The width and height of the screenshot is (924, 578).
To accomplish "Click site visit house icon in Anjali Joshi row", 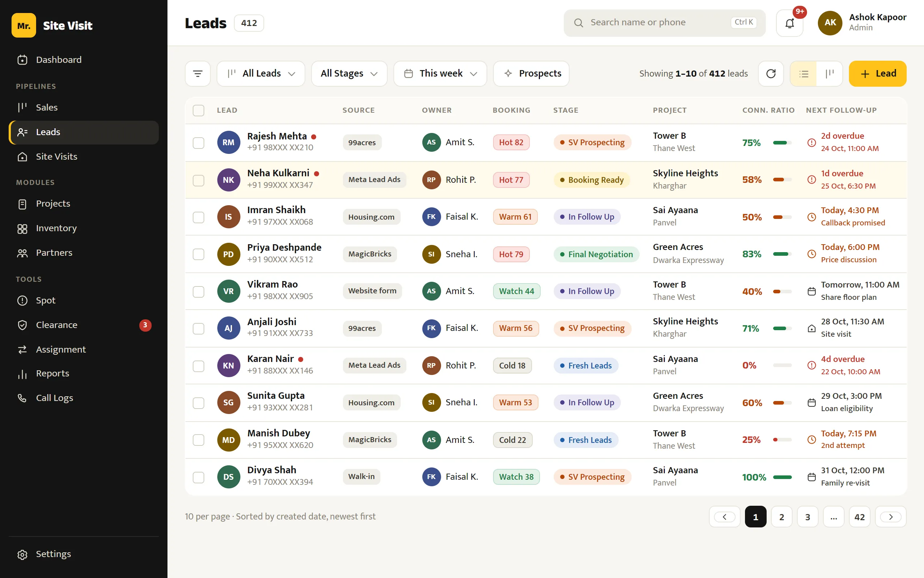I will pos(811,328).
